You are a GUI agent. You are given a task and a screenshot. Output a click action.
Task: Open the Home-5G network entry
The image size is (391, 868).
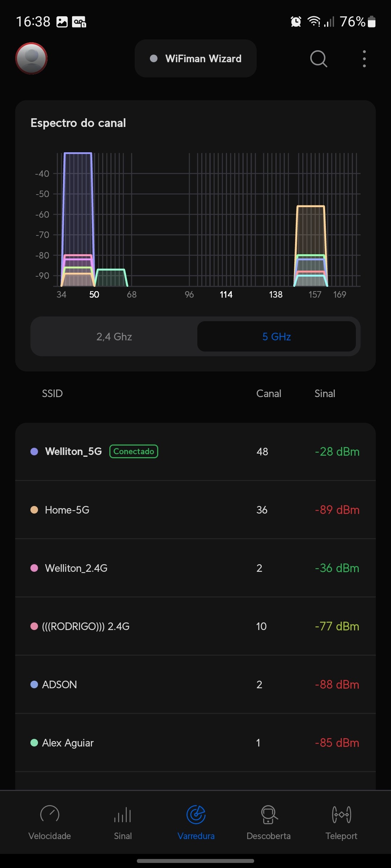(x=195, y=510)
